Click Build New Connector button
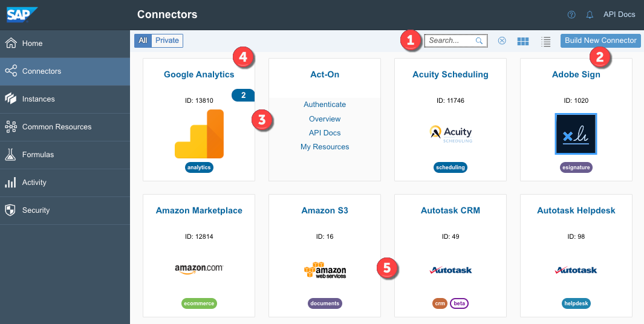 point(600,40)
